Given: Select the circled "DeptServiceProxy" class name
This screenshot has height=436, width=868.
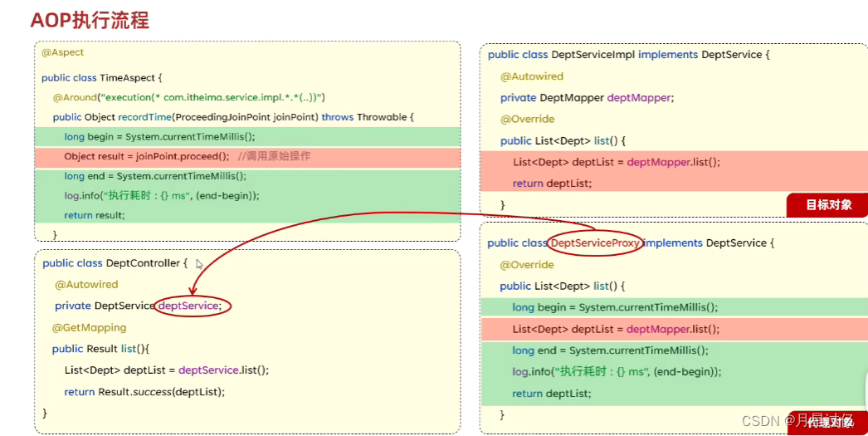Looking at the screenshot, I should pyautogui.click(x=595, y=243).
